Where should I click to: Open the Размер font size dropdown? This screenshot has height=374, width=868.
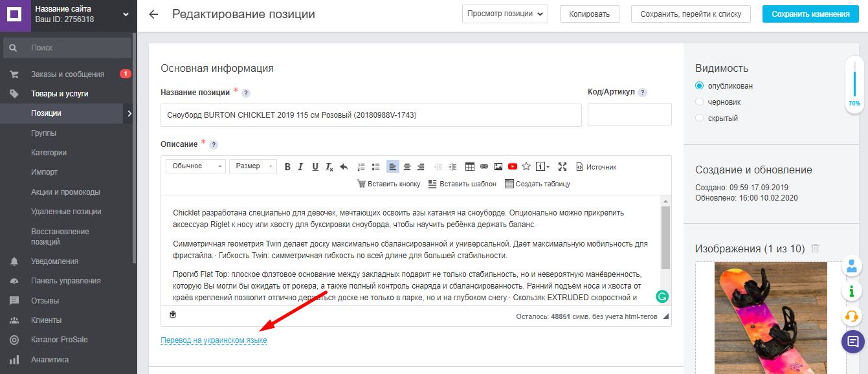pyautogui.click(x=253, y=166)
